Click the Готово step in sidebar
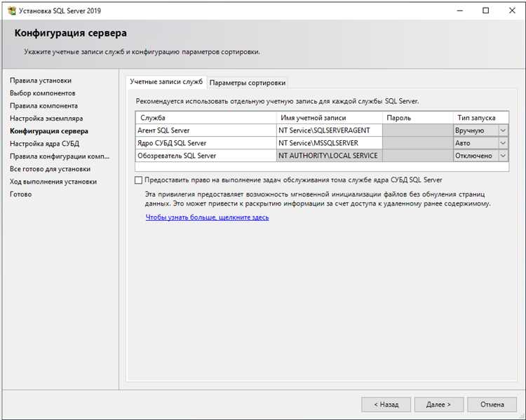526x420 pixels. tap(21, 194)
